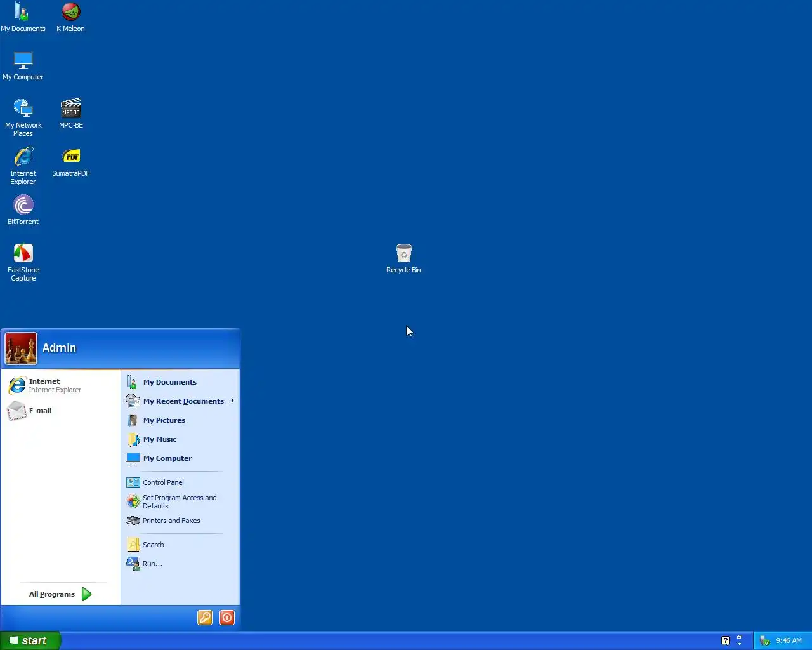Screen dimensions: 812x650
Task: Open My Network Places on the desktop
Action: click(23, 117)
